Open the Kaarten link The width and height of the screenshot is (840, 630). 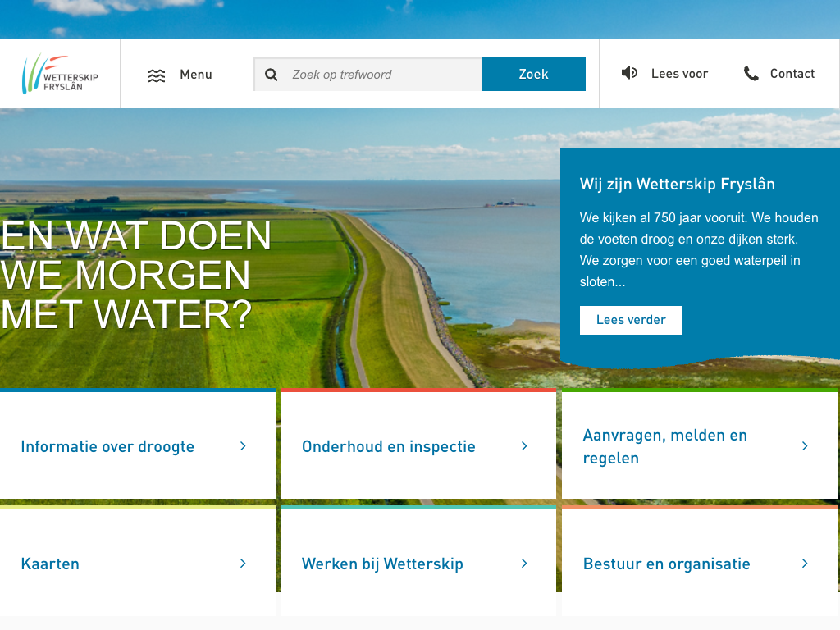(x=50, y=564)
